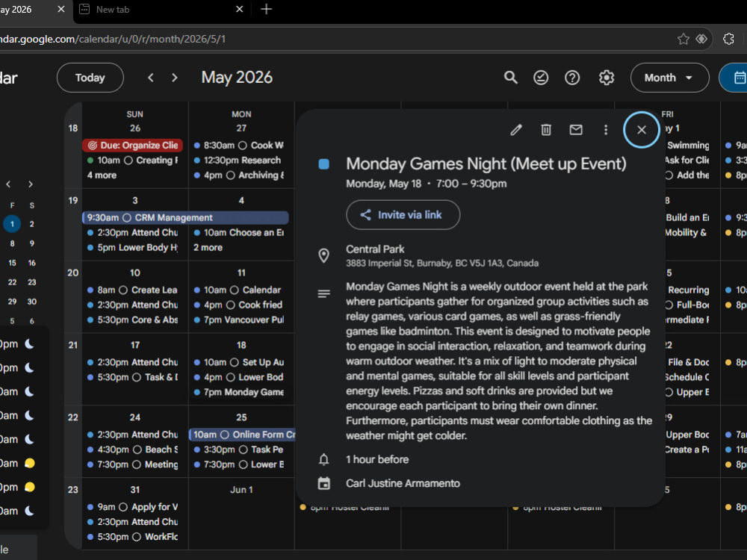Mark Online Form Cr task complete
Image resolution: width=747 pixels, height=560 pixels.
click(x=224, y=435)
